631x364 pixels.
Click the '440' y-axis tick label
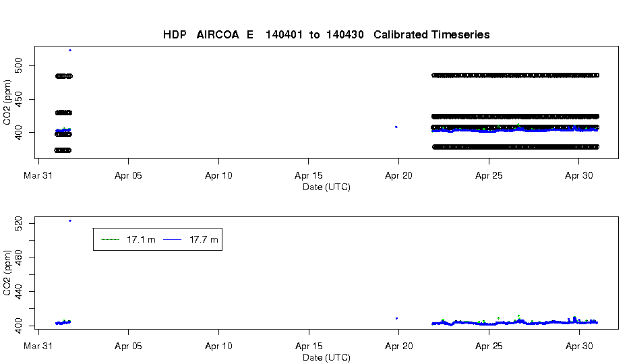18,292
